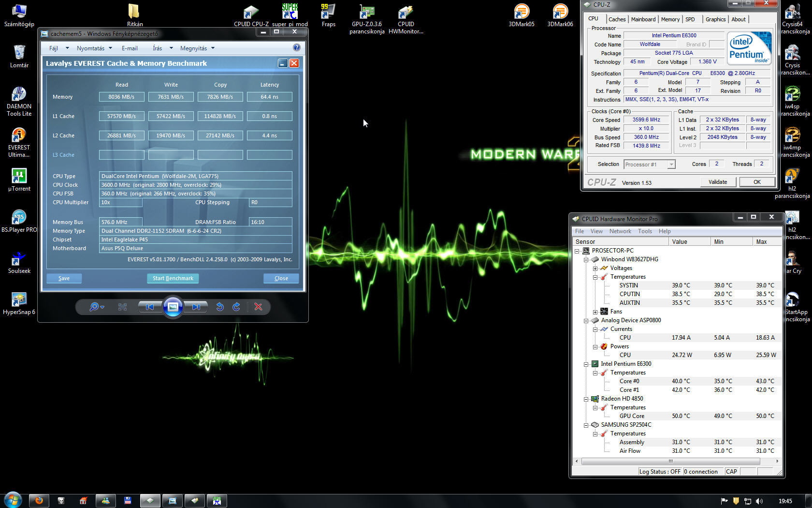Viewport: 812px width, 508px height.
Task: Expand the Fans tree node
Action: pos(595,312)
